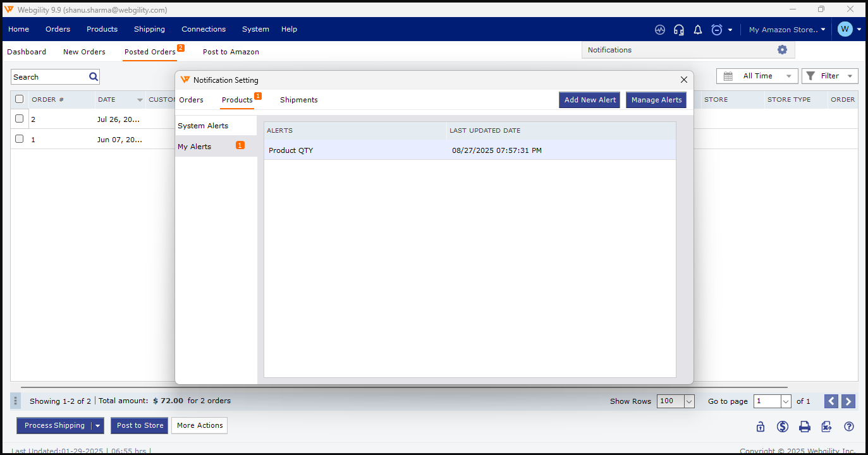Open the headset support icon

tap(679, 30)
